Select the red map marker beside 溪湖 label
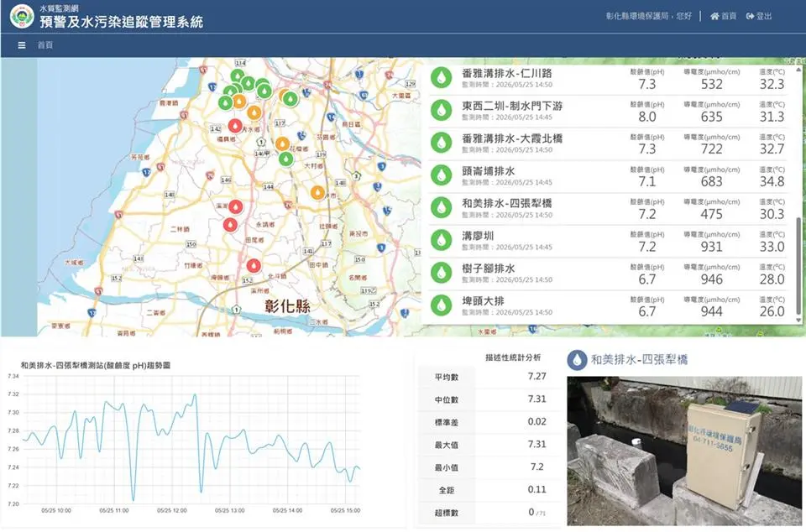The height and width of the screenshot is (532, 806). [x=235, y=206]
